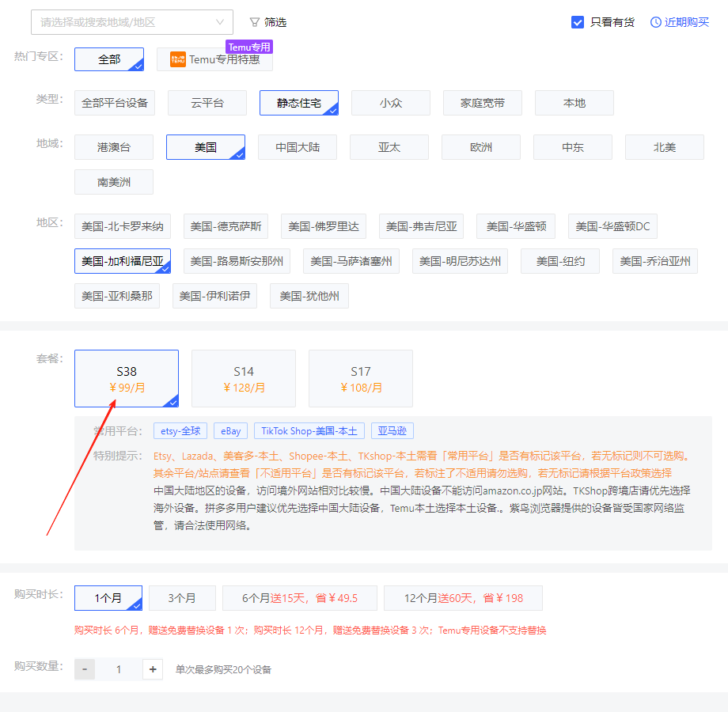The width and height of the screenshot is (728, 712).
Task: Select the S17 ¥108/月 package
Action: tap(361, 378)
